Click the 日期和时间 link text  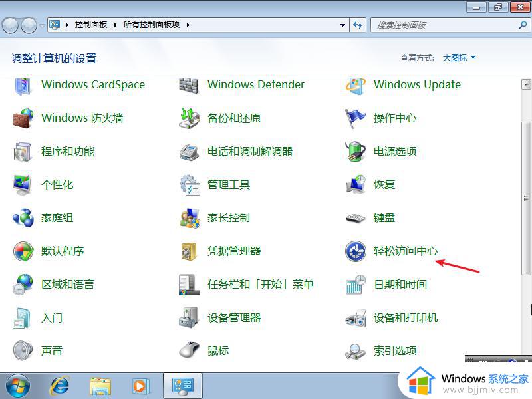click(x=400, y=285)
